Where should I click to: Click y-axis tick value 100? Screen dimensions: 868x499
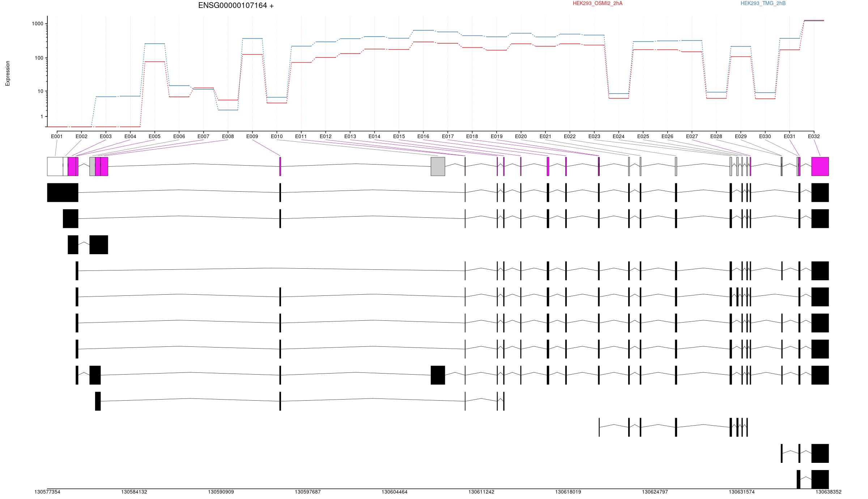pyautogui.click(x=39, y=58)
